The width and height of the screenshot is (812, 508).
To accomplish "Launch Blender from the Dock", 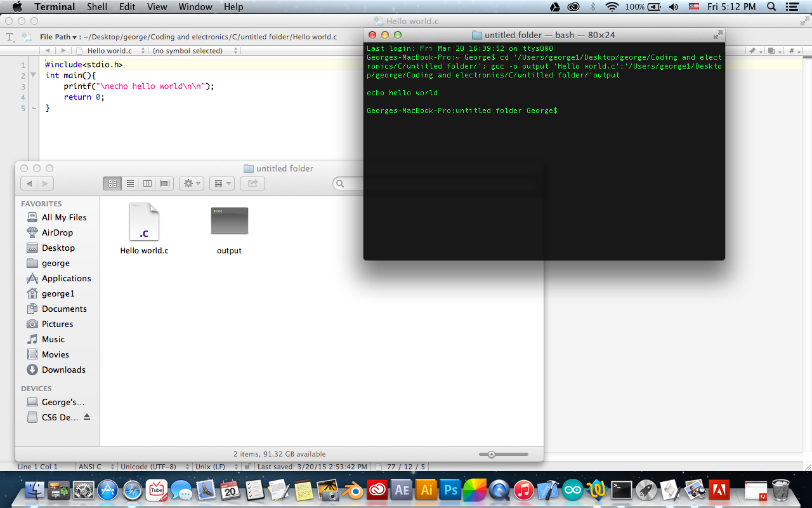I will pyautogui.click(x=352, y=490).
